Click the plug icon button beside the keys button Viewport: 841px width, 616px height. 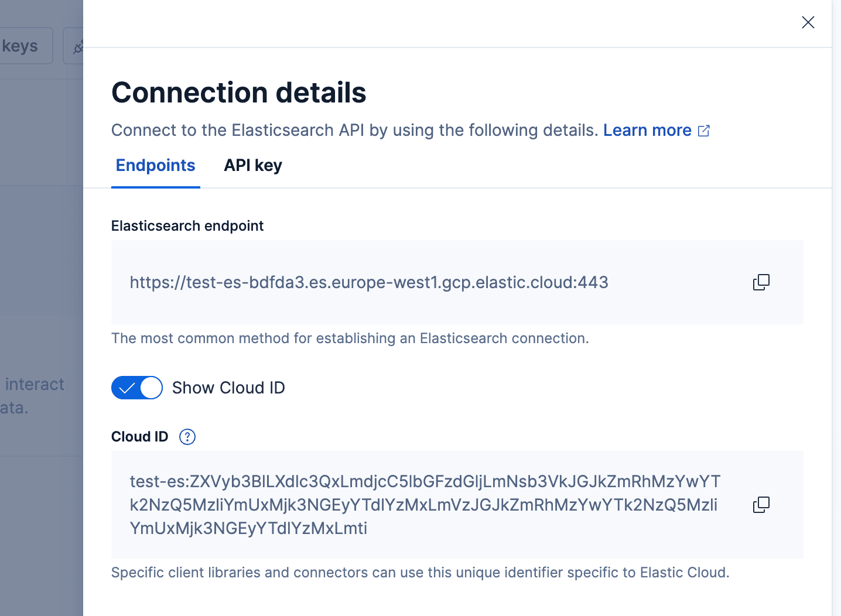tap(79, 46)
